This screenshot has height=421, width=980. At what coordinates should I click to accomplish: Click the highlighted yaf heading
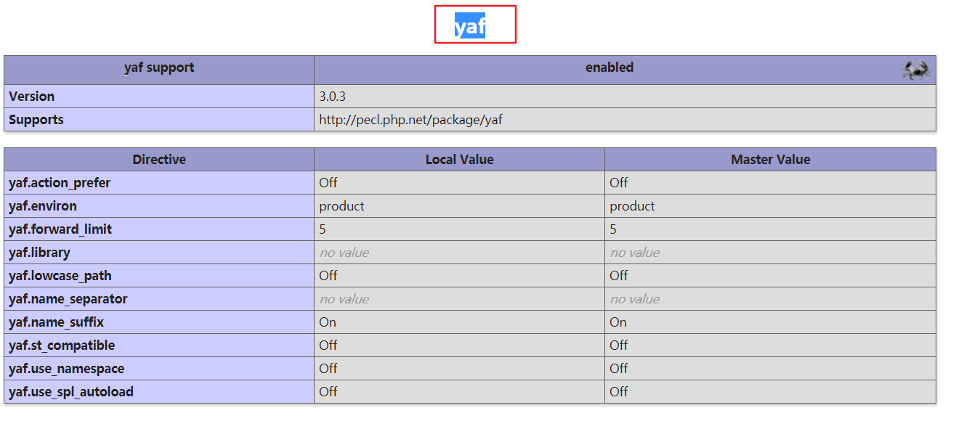470,27
